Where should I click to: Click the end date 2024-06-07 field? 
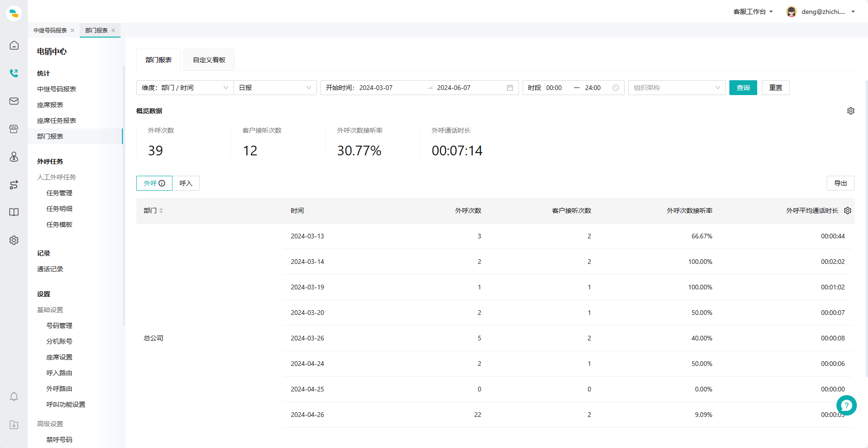click(454, 88)
